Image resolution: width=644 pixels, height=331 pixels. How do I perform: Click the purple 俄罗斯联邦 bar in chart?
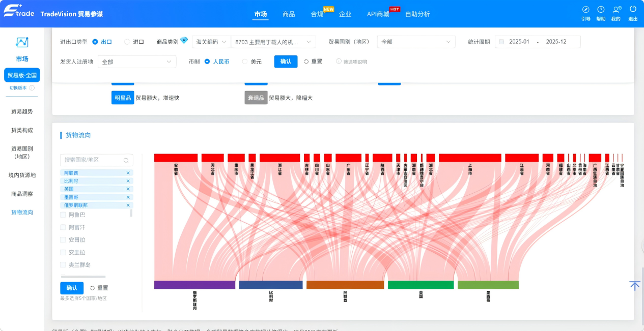click(x=194, y=285)
